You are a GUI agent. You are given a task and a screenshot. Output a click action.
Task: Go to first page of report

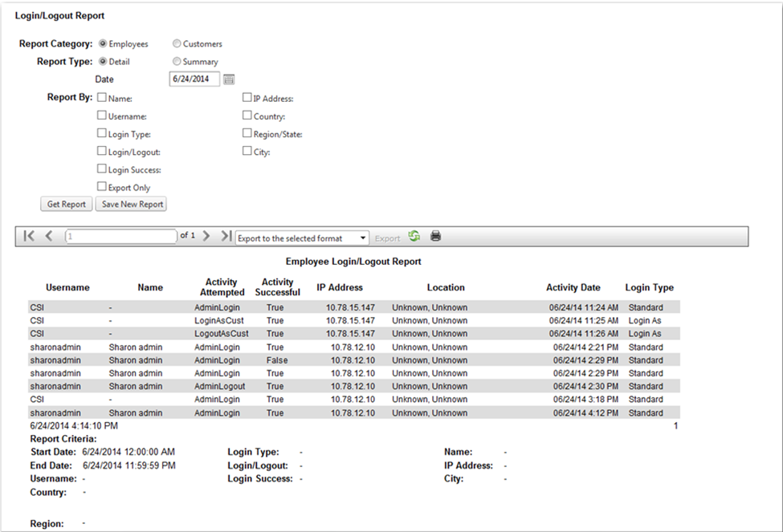point(30,237)
